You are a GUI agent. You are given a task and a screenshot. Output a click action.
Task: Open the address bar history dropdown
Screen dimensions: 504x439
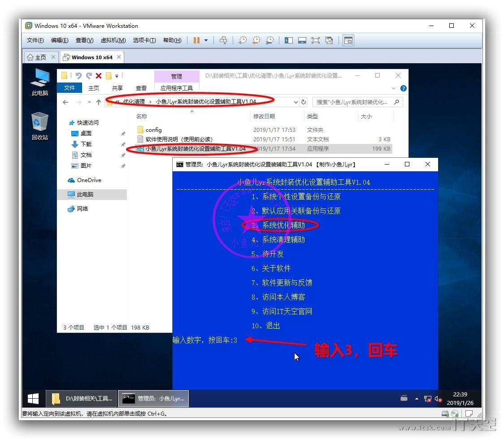(295, 102)
